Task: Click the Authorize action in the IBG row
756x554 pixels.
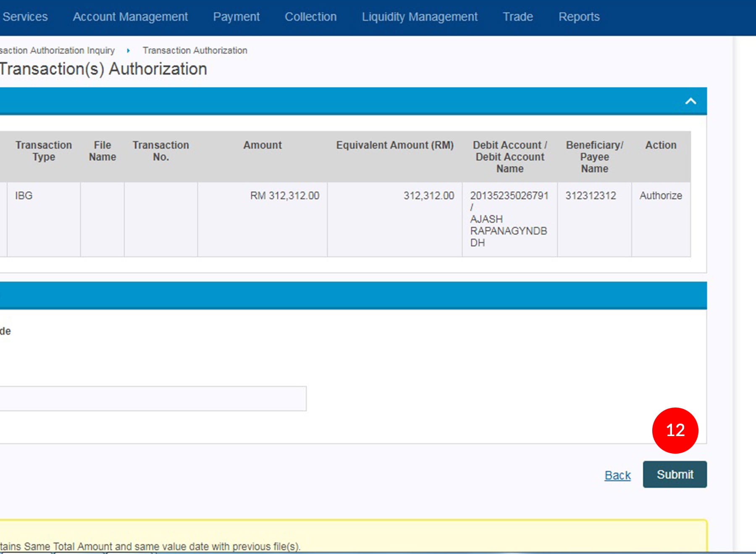Action: pyautogui.click(x=660, y=196)
